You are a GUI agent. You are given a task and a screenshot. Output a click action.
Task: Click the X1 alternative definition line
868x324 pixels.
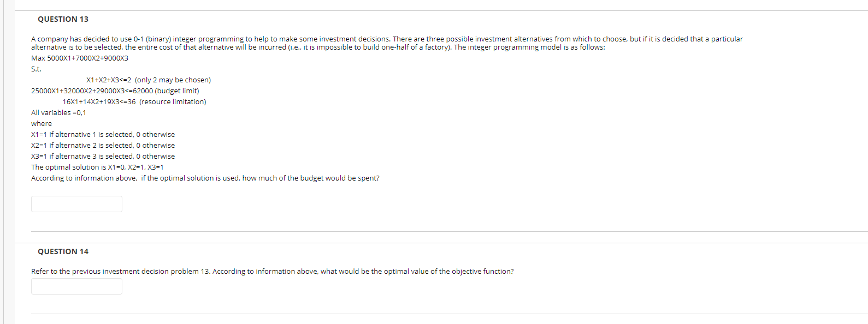point(103,134)
